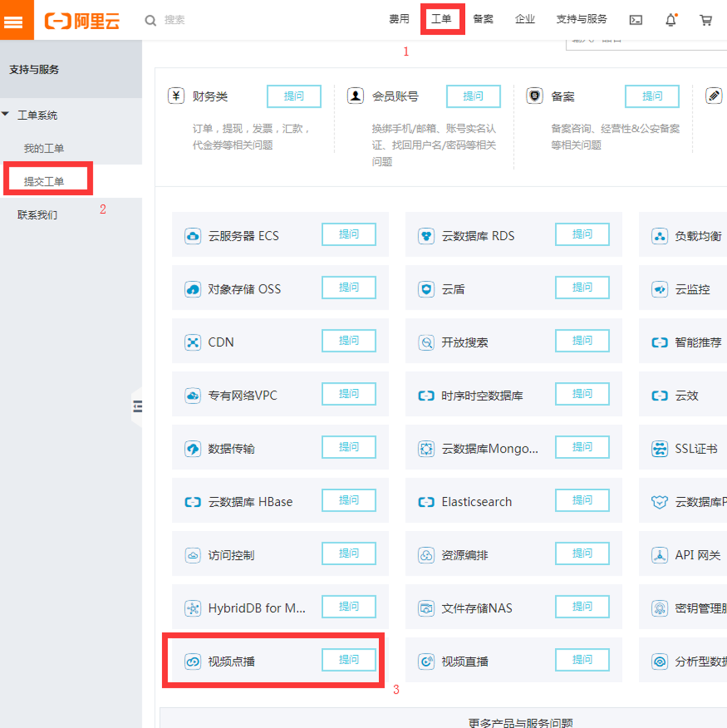The image size is (727, 728).
Task: Ask a question about 云数据库 RDS
Action: pyautogui.click(x=582, y=235)
